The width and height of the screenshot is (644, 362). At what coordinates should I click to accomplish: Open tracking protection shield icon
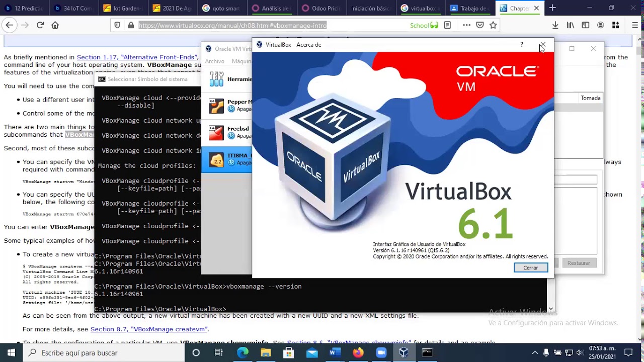pyautogui.click(x=118, y=25)
